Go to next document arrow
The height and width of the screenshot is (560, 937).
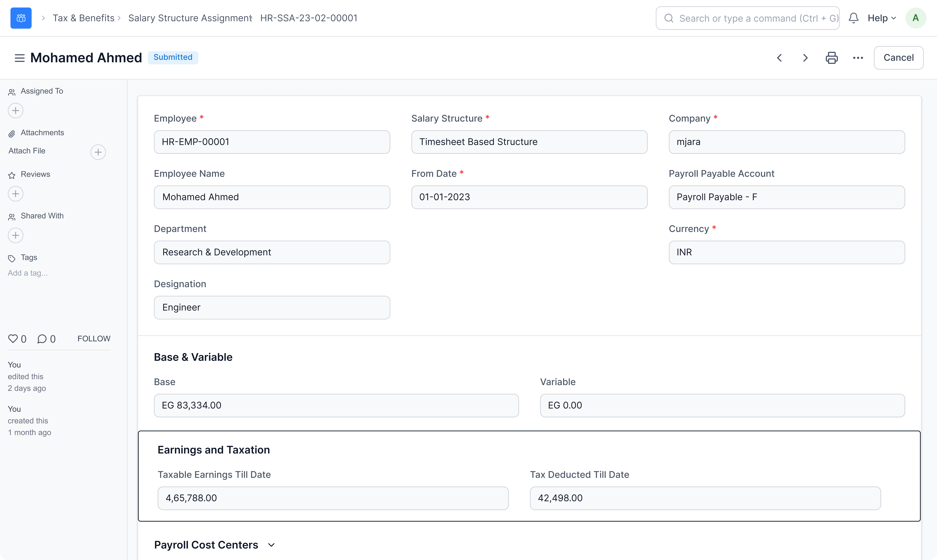[805, 58]
